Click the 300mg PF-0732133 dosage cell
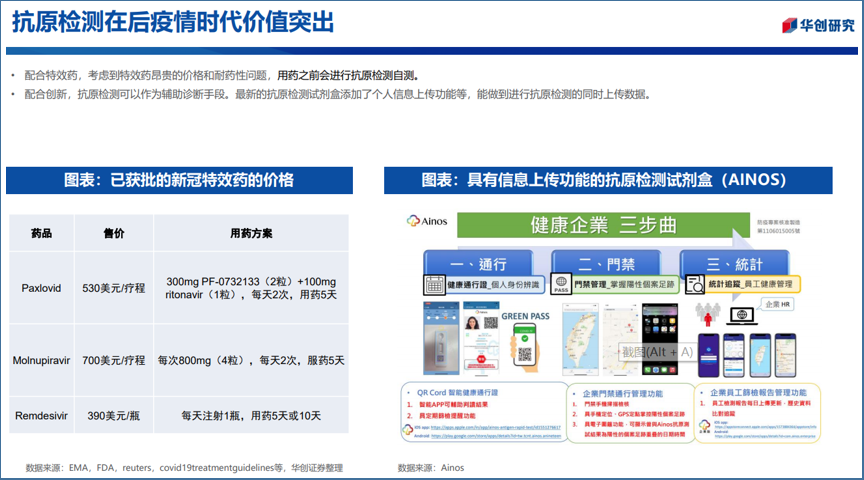The image size is (864, 480). 251,288
